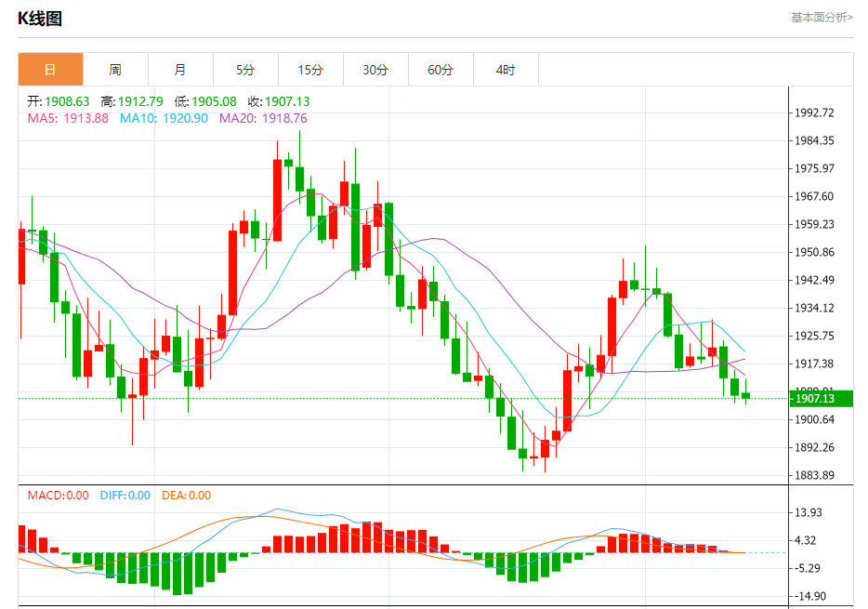This screenshot has width=868, height=609.
Task: Select the 日 daily chart tab
Action: (50, 70)
